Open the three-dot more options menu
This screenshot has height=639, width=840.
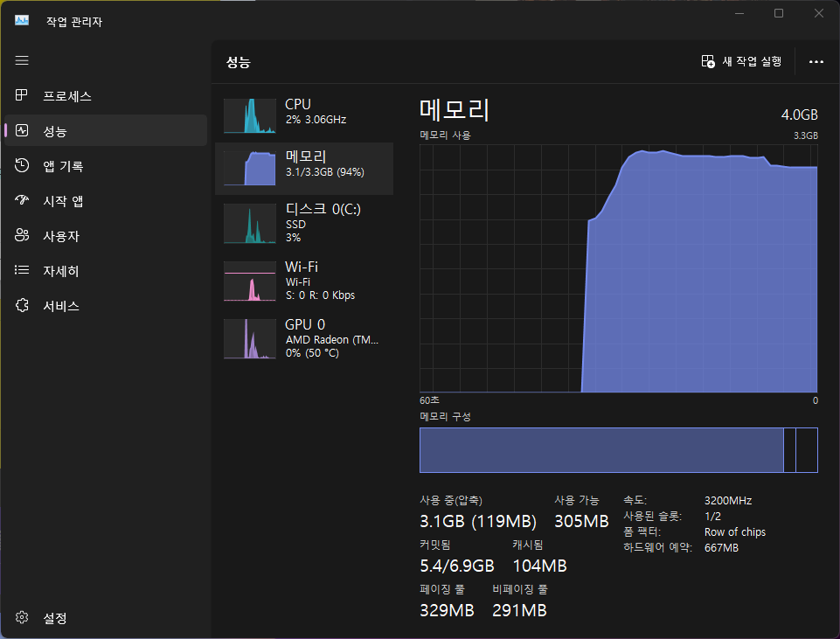tap(816, 62)
